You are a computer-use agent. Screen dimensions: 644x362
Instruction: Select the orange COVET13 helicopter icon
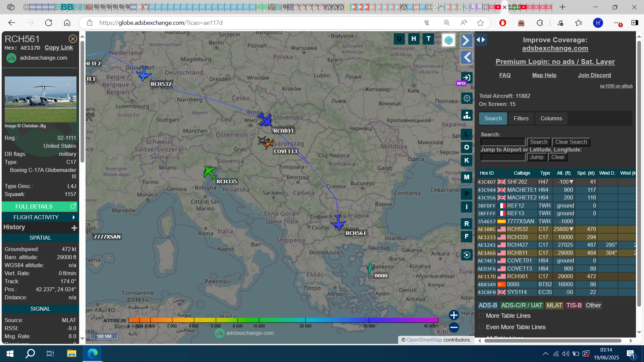click(268, 144)
